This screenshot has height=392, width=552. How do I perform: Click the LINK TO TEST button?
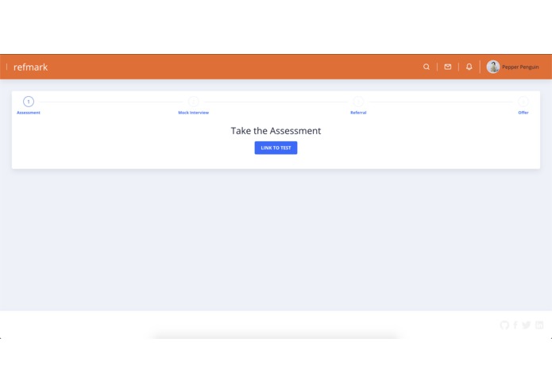(276, 148)
